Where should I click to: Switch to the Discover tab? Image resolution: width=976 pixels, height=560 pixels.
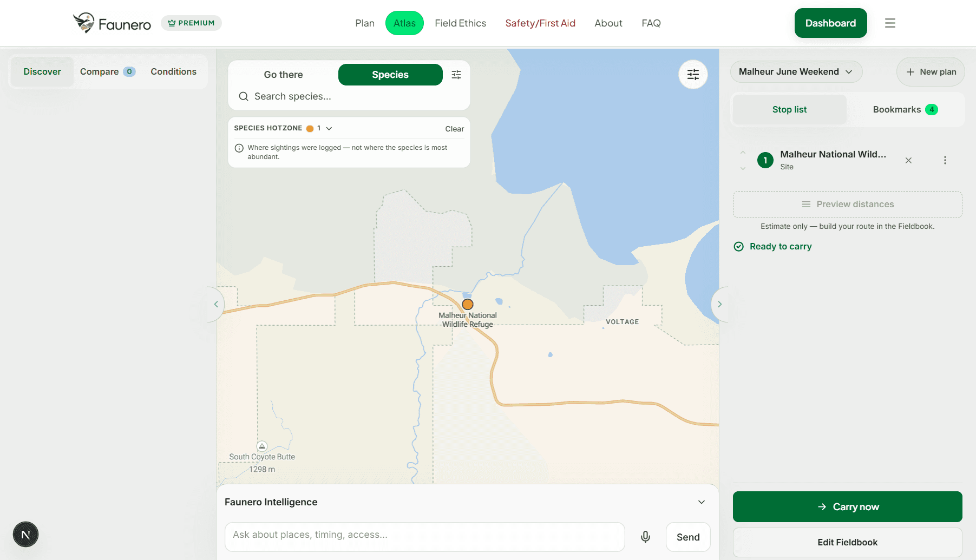(x=42, y=71)
